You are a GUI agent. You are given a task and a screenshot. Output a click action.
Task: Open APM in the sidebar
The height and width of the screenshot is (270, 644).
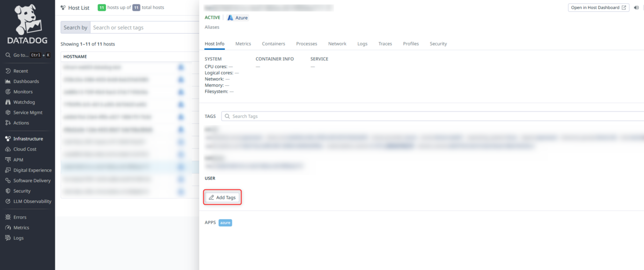point(18,160)
